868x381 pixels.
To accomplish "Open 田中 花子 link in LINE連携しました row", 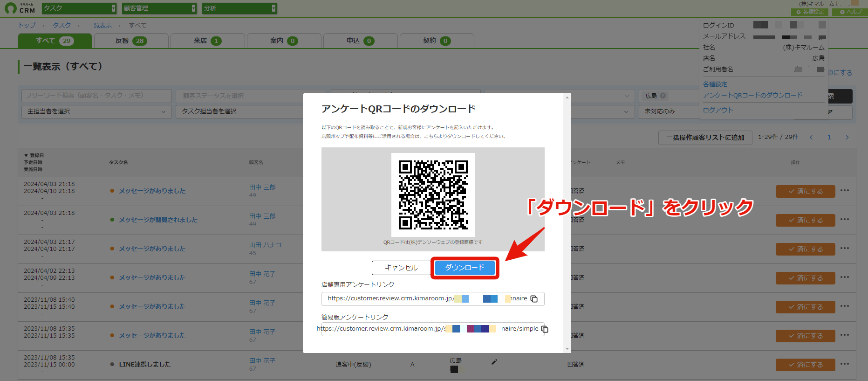I will (x=262, y=360).
